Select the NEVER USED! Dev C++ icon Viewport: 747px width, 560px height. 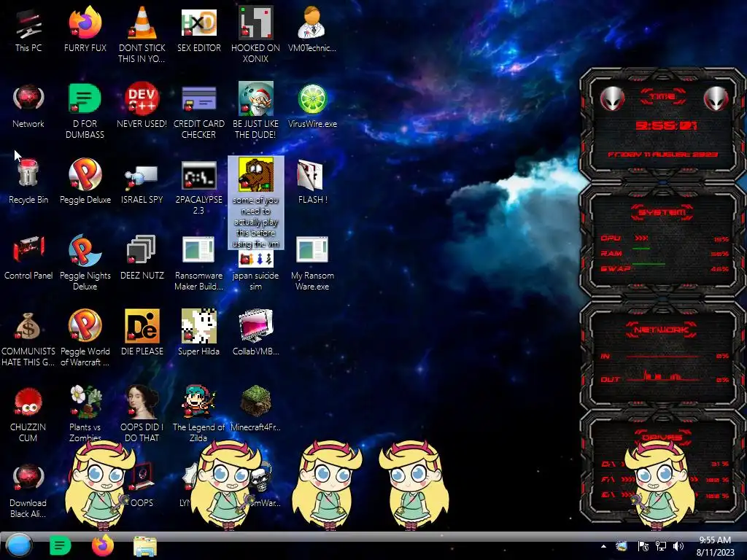(142, 106)
